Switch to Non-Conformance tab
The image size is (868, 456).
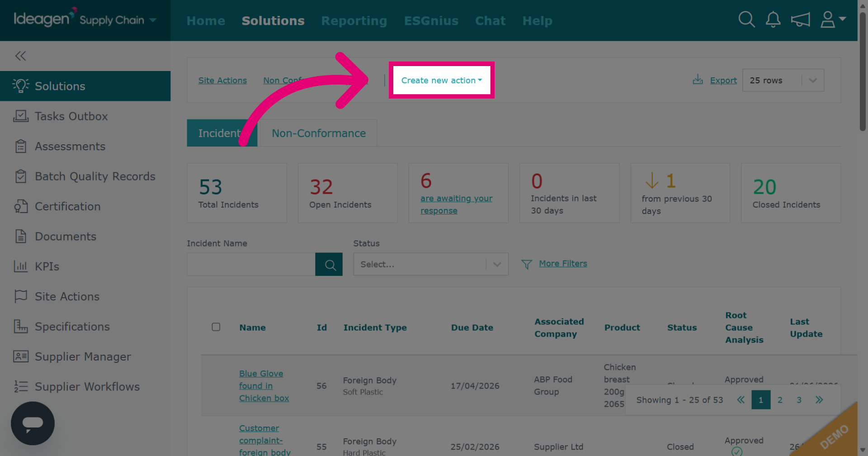coord(319,133)
